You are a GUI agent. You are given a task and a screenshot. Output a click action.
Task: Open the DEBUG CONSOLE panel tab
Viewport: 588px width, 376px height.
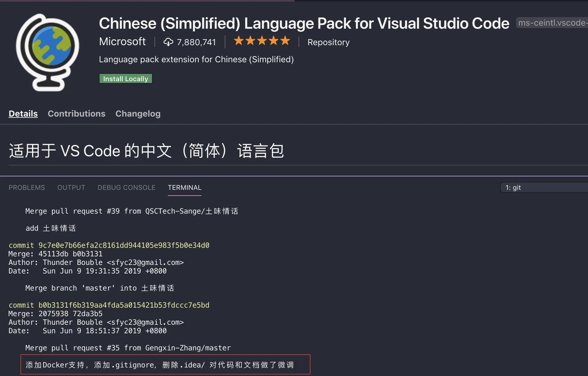pyautogui.click(x=126, y=187)
